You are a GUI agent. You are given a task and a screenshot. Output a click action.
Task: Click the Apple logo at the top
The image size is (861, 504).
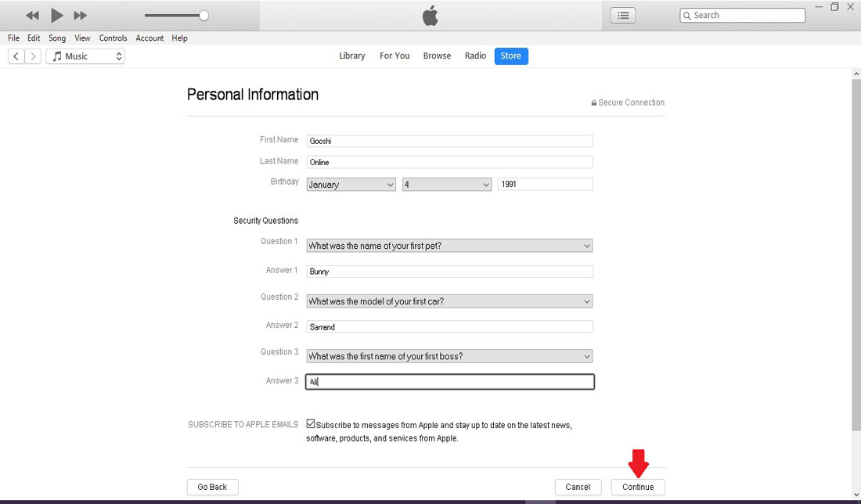[x=430, y=14]
